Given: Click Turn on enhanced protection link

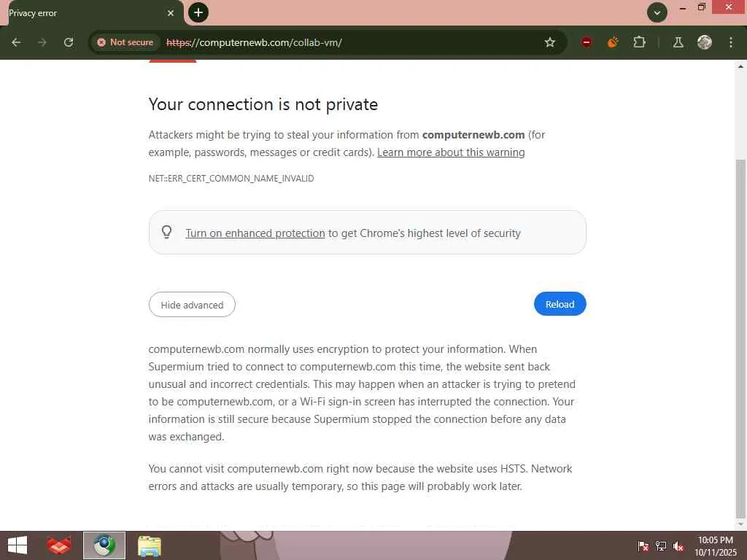Looking at the screenshot, I should pos(255,233).
